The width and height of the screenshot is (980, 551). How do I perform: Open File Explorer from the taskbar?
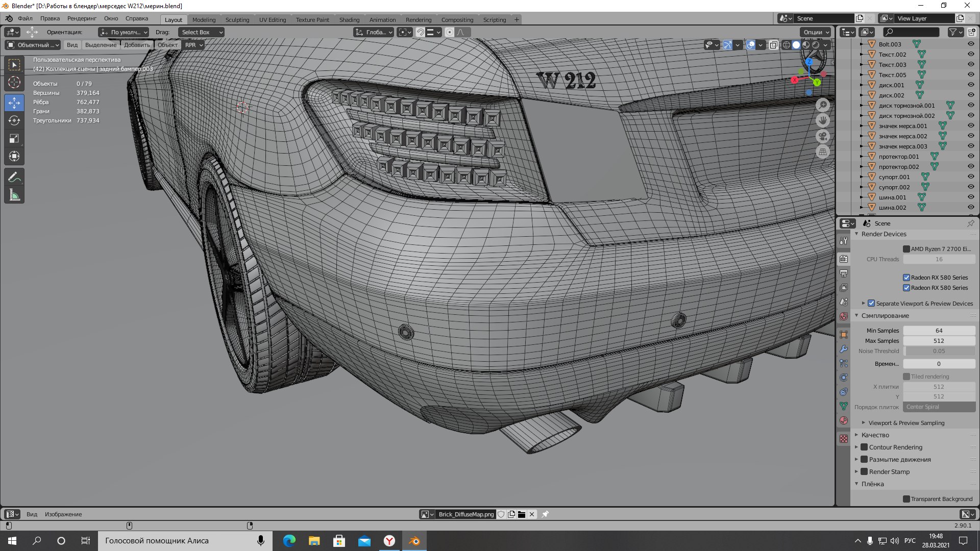tap(314, 541)
